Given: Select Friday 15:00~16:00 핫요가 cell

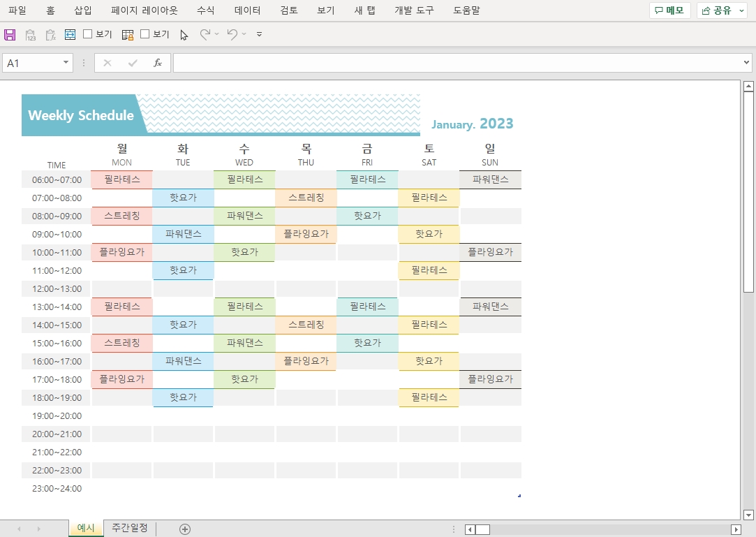Looking at the screenshot, I should pyautogui.click(x=367, y=343).
